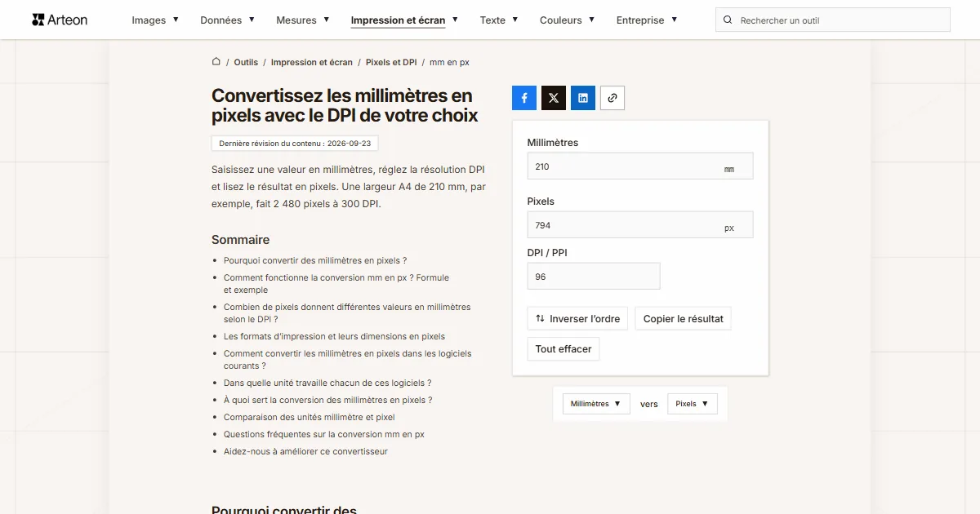Jump to Dans quelle unité travaille section
The width and height of the screenshot is (980, 514).
pyautogui.click(x=327, y=383)
